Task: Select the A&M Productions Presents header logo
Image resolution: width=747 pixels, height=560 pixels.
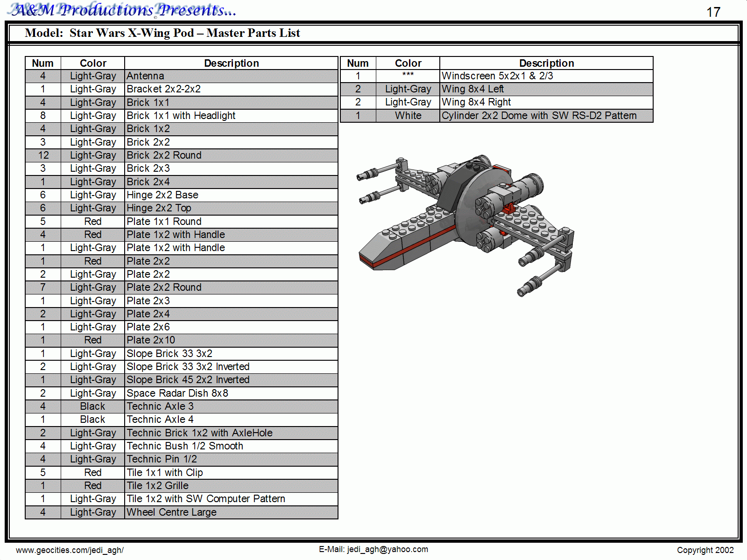Action: (x=124, y=10)
